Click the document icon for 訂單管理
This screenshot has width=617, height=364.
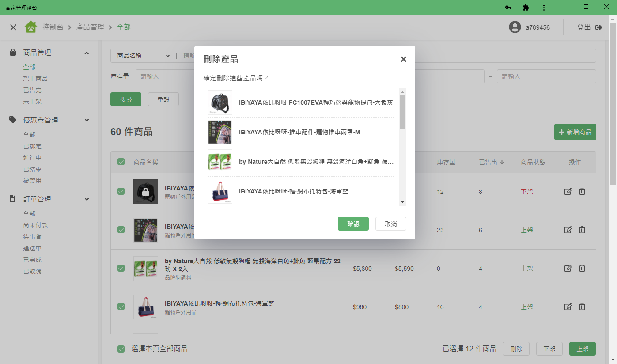coord(13,199)
